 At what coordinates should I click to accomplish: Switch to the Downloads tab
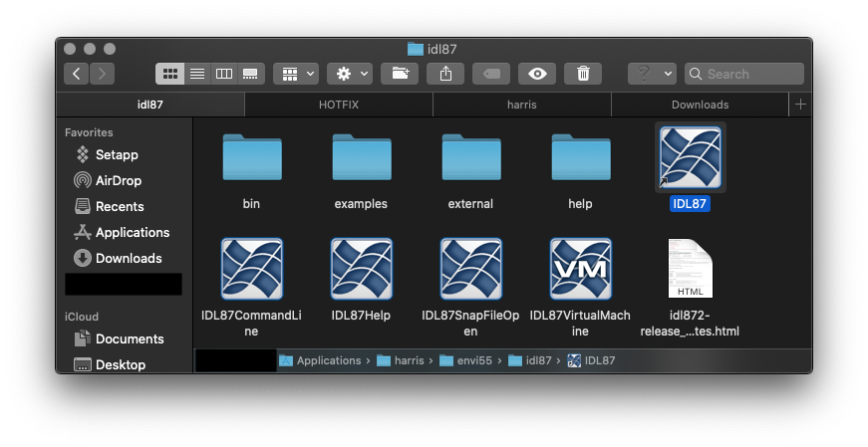tap(700, 105)
